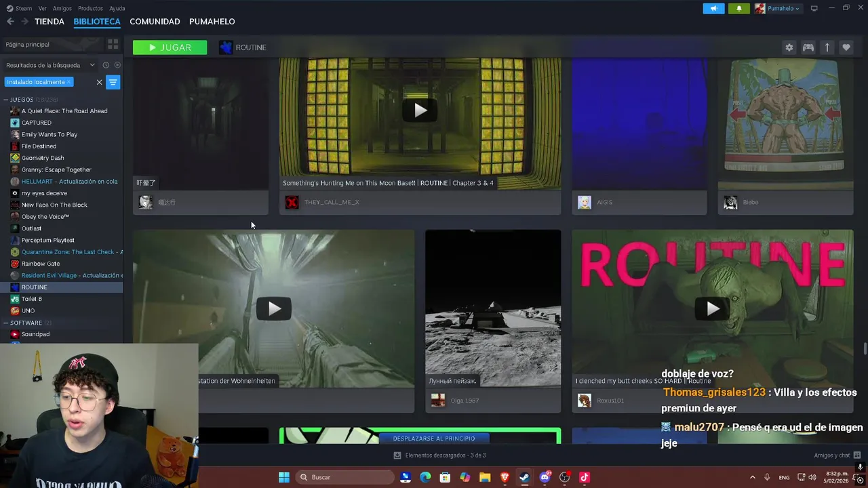The image size is (868, 488).
Task: Click 'DESPLAZARSE AL PRINCIPIO' button
Action: tap(434, 439)
